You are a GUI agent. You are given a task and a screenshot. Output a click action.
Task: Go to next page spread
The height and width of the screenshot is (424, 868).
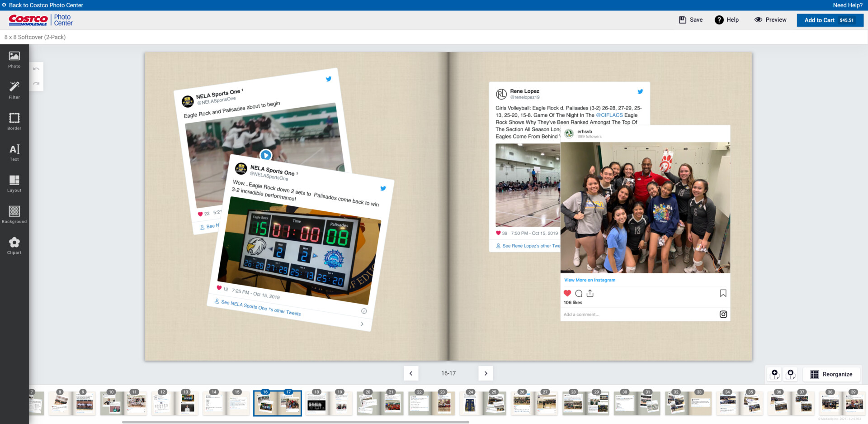point(486,373)
